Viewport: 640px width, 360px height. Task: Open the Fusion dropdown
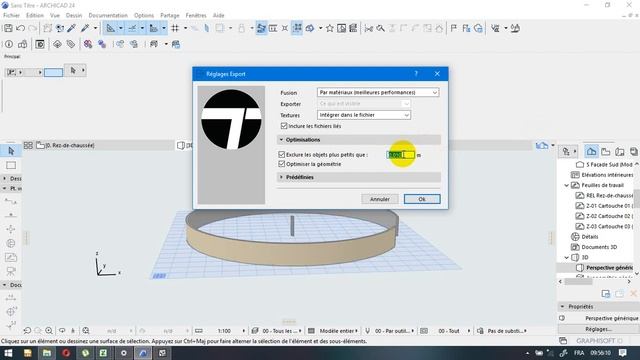click(378, 92)
